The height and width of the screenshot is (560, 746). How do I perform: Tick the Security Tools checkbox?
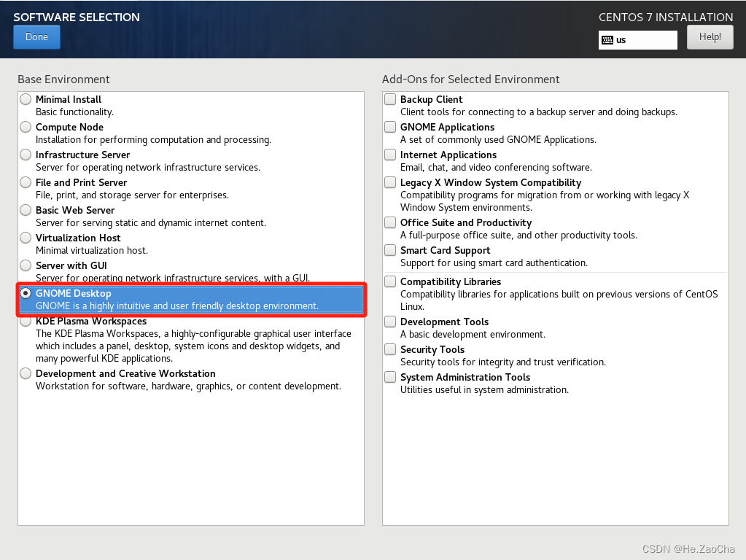(390, 349)
